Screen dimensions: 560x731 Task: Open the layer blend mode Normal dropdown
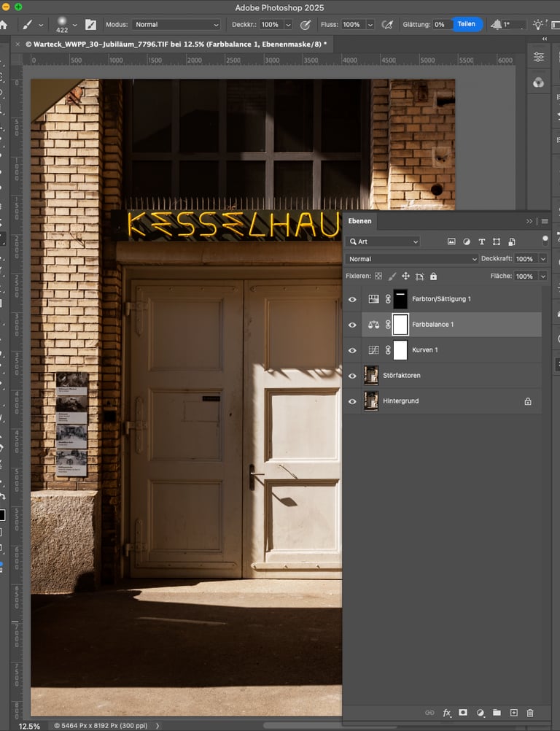pyautogui.click(x=412, y=259)
